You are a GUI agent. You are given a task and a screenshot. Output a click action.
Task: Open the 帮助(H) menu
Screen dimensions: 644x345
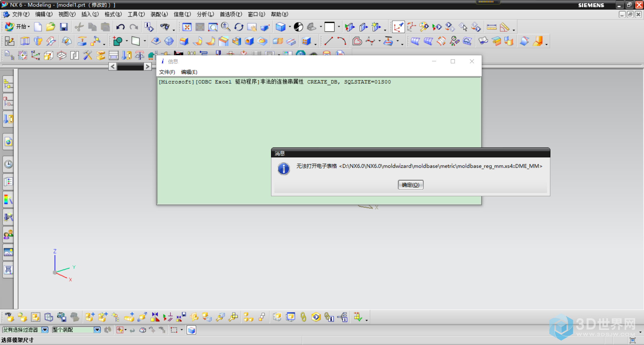279,14
